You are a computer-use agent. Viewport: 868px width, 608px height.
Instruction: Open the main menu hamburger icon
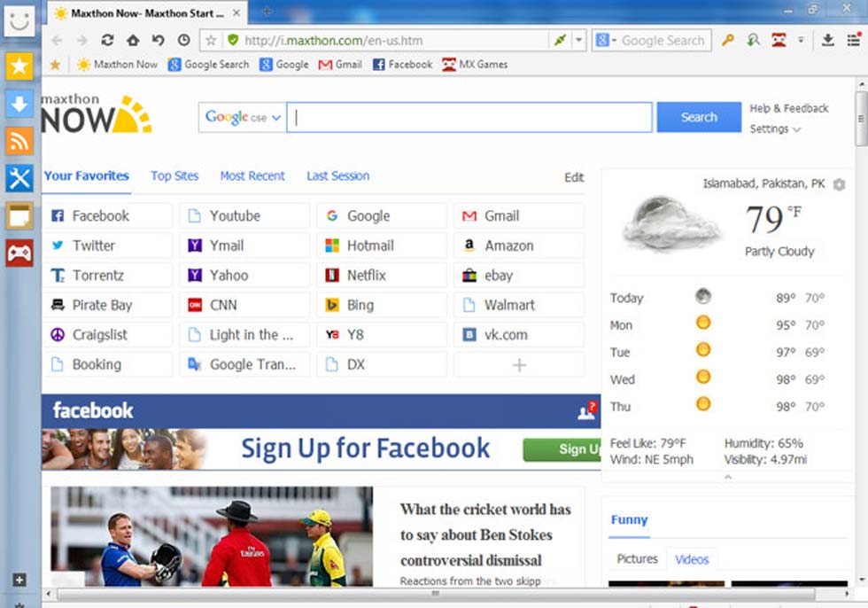pyautogui.click(x=854, y=39)
